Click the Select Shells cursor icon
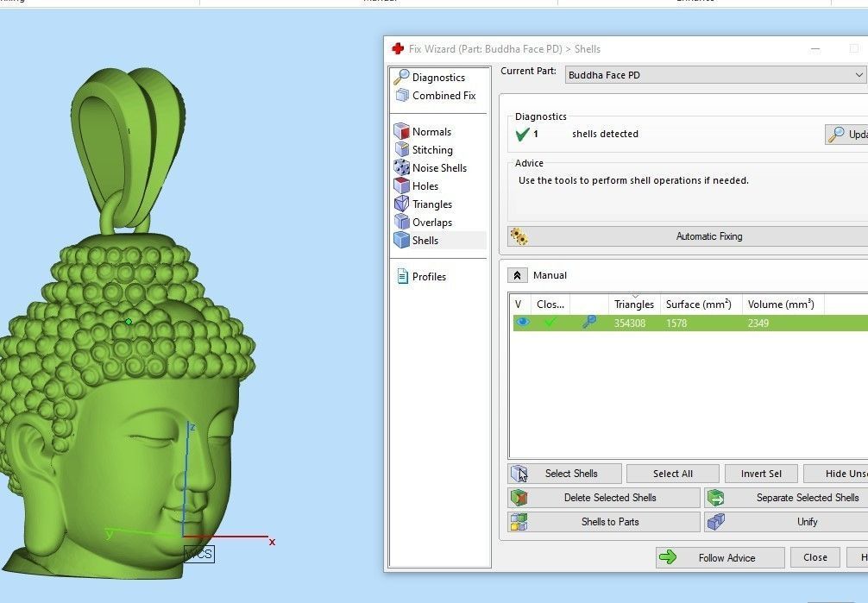The width and height of the screenshot is (868, 603). pyautogui.click(x=519, y=474)
